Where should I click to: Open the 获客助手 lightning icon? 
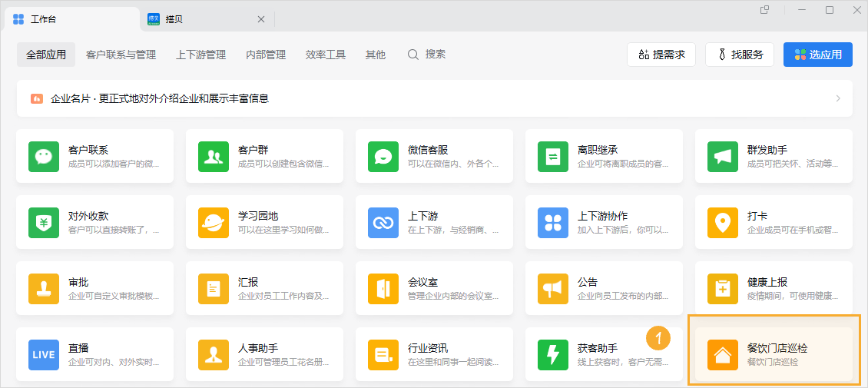coord(552,355)
